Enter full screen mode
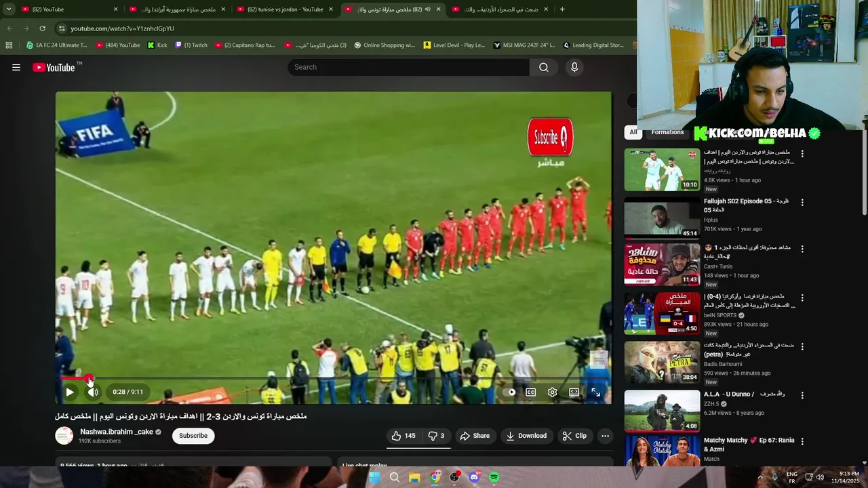Viewport: 868px width, 488px height. (595, 392)
